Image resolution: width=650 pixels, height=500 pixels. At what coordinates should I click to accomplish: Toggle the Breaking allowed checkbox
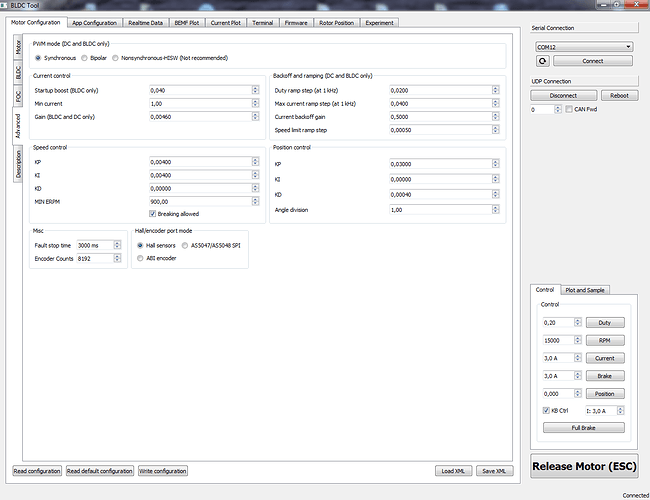[x=153, y=213]
